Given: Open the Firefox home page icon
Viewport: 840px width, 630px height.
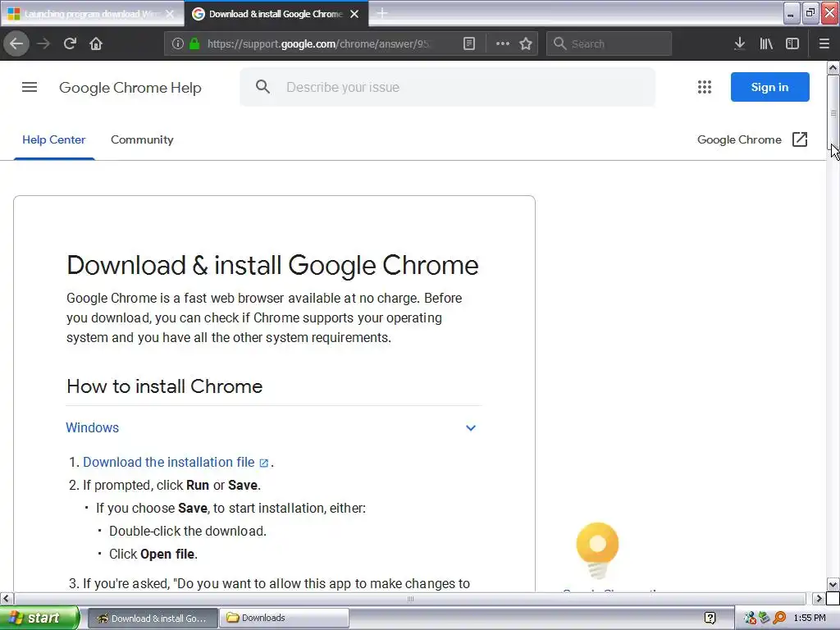Looking at the screenshot, I should point(96,43).
